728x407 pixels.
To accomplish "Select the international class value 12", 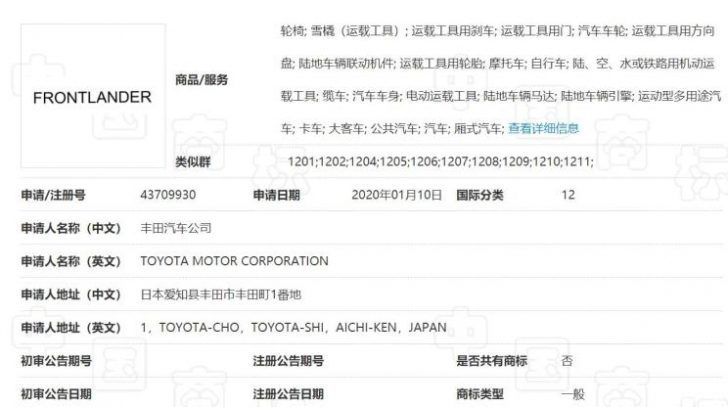I will (x=568, y=194).
